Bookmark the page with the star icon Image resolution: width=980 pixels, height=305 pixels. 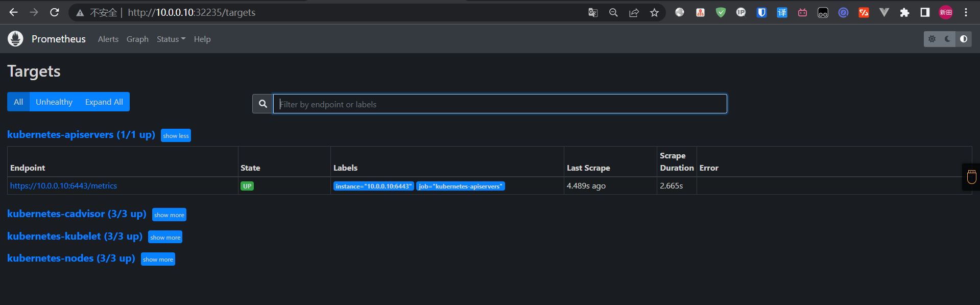tap(654, 13)
